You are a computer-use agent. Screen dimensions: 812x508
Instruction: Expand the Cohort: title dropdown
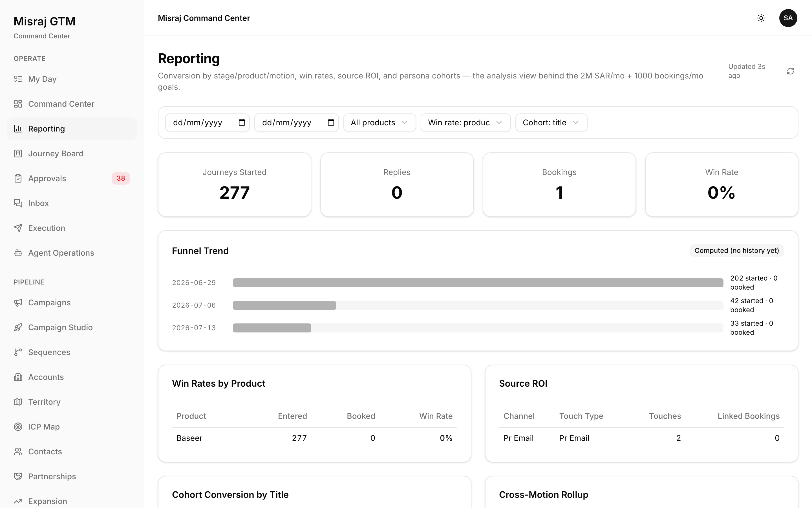(x=551, y=123)
